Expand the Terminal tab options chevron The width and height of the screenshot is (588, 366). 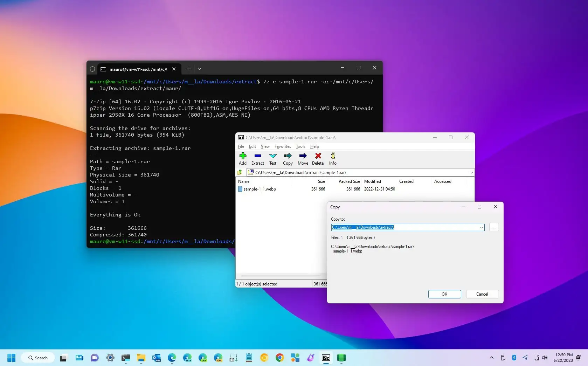pos(199,69)
